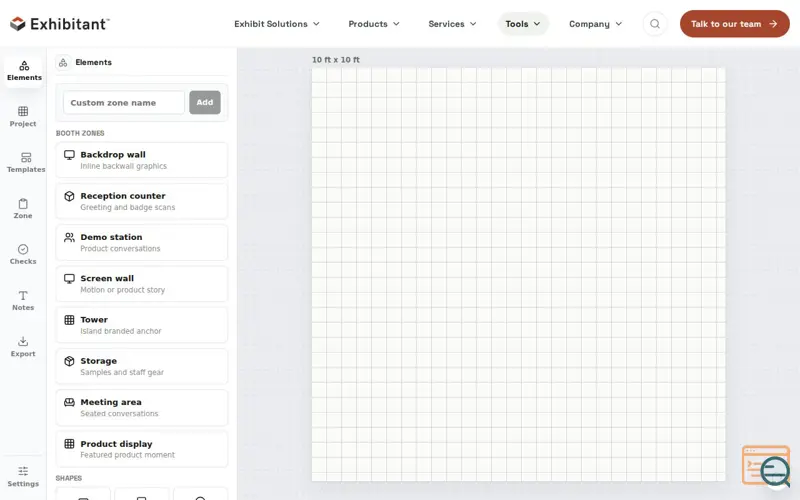Add a Storage zone

pyautogui.click(x=142, y=367)
